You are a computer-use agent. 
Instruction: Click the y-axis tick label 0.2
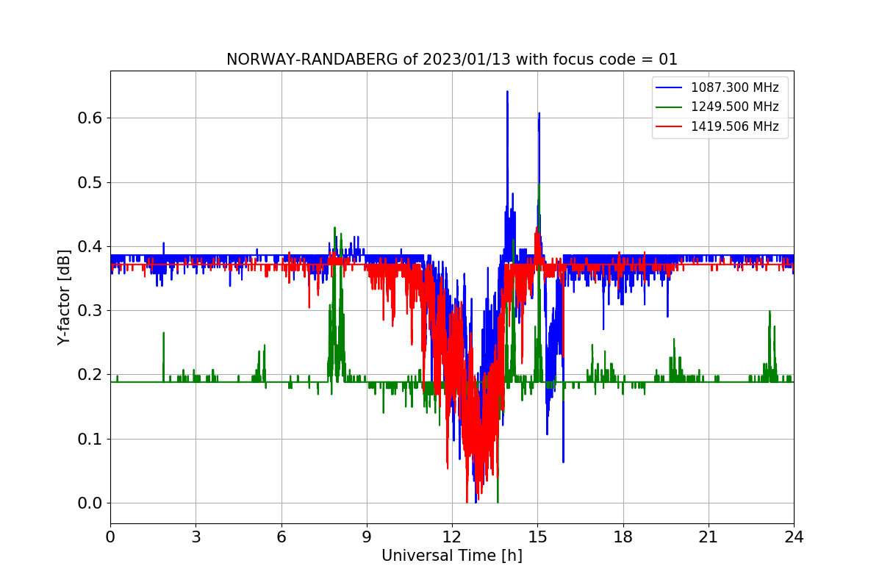coord(90,375)
